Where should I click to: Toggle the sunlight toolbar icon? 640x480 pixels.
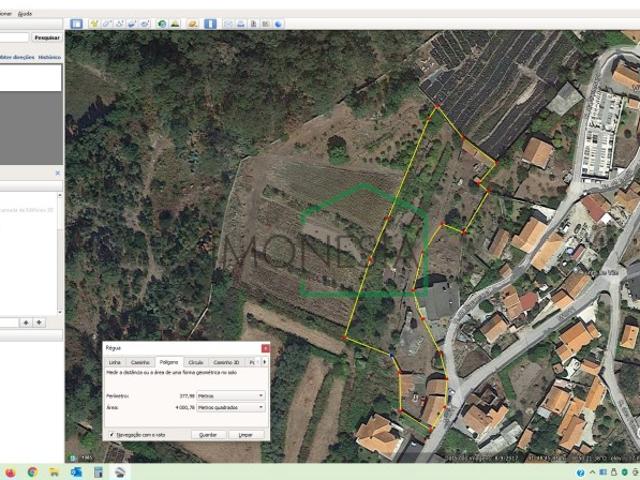click(x=176, y=23)
